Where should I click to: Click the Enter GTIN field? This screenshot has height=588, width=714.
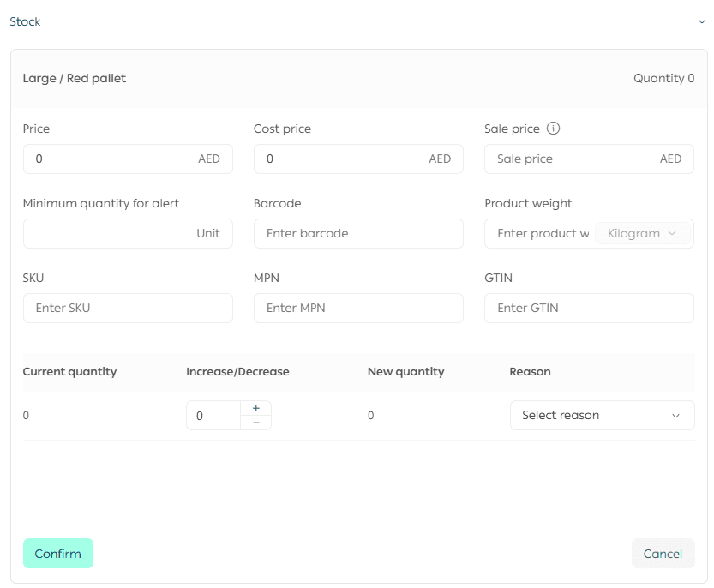pyautogui.click(x=589, y=308)
